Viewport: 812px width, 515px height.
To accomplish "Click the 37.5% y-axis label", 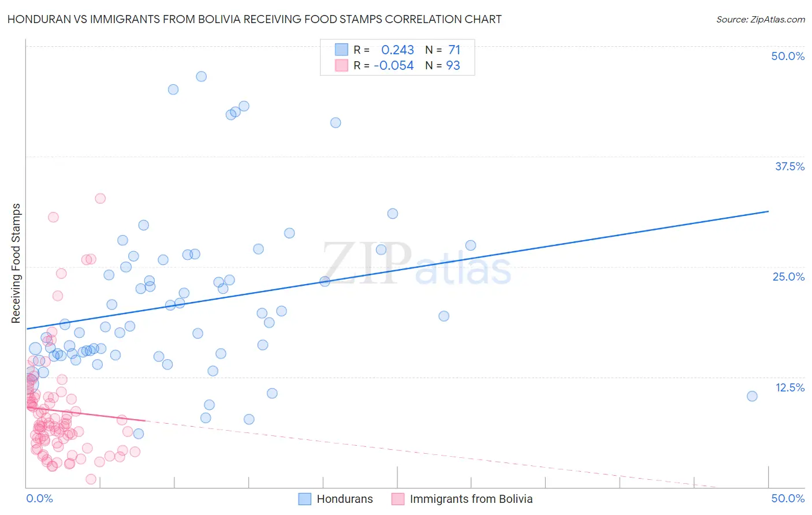I will tap(789, 166).
